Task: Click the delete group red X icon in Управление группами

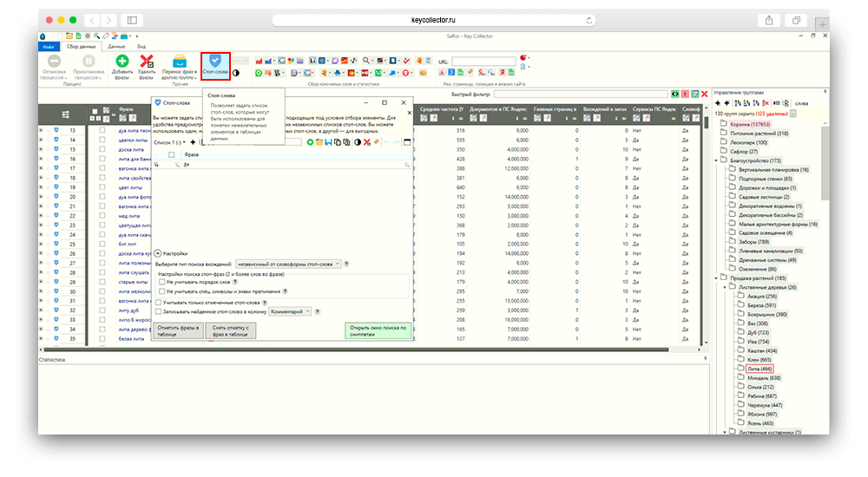Action: pos(766,103)
